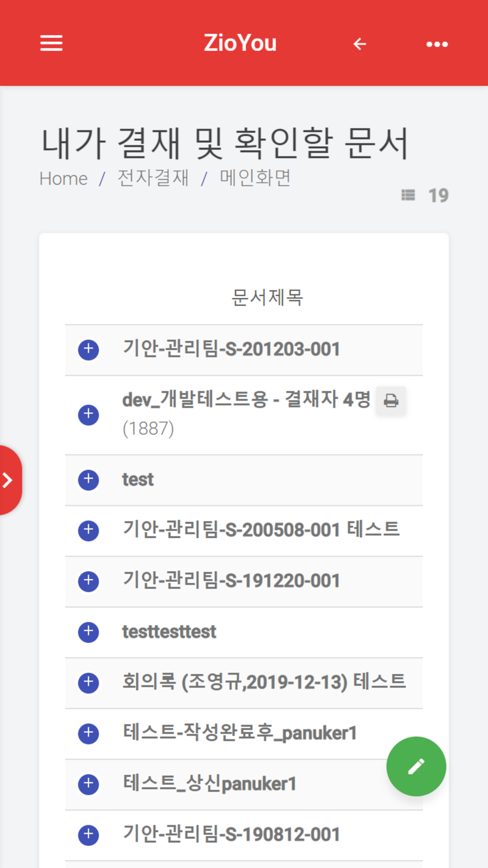This screenshot has height=868, width=488.
Task: Click the back arrow in header
Action: (x=360, y=44)
